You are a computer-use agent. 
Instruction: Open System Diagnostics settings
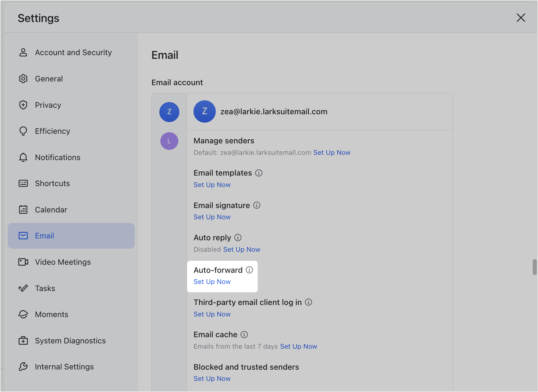70,341
